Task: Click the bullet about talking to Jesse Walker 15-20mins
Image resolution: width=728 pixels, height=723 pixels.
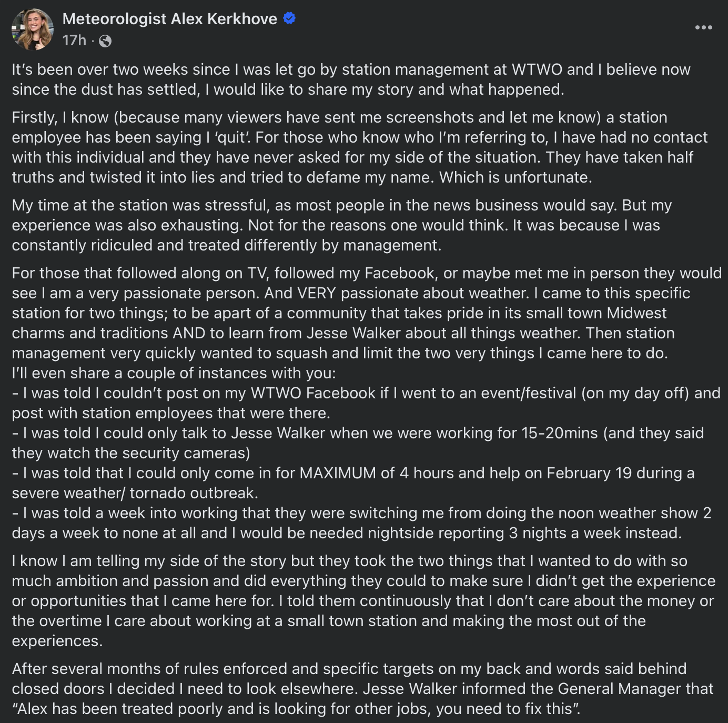Action: (358, 443)
